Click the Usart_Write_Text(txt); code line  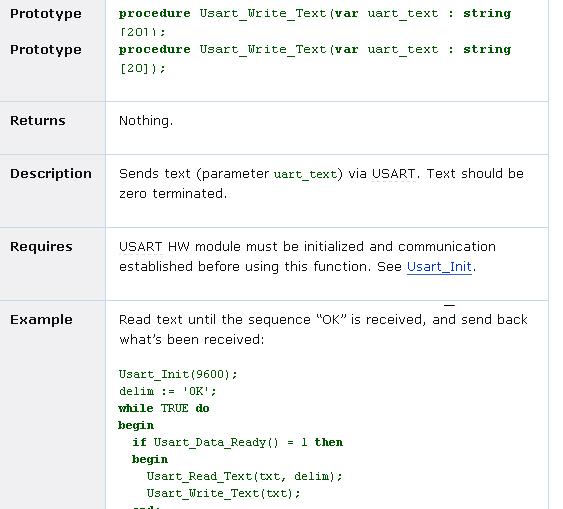223,494
